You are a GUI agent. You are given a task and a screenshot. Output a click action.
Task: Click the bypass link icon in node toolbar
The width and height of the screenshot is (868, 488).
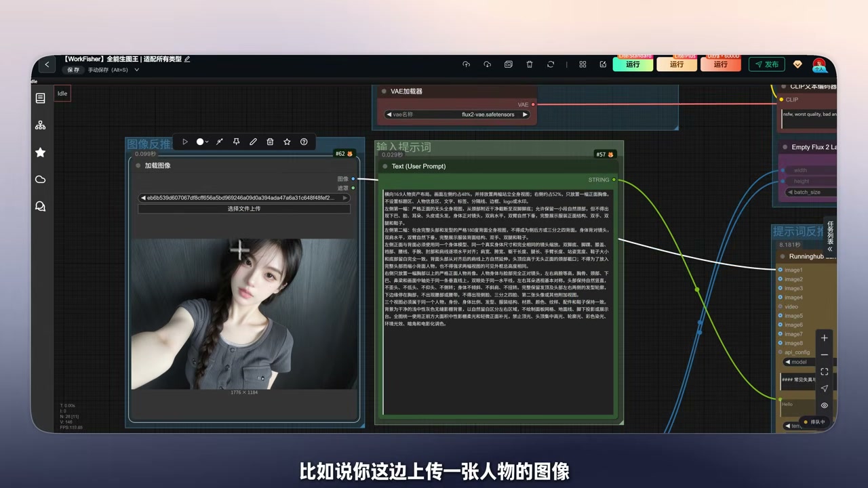click(219, 142)
